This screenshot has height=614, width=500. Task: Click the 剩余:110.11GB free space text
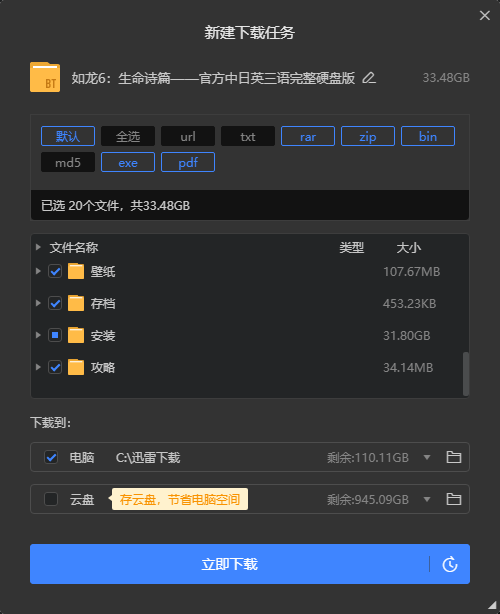(368, 457)
